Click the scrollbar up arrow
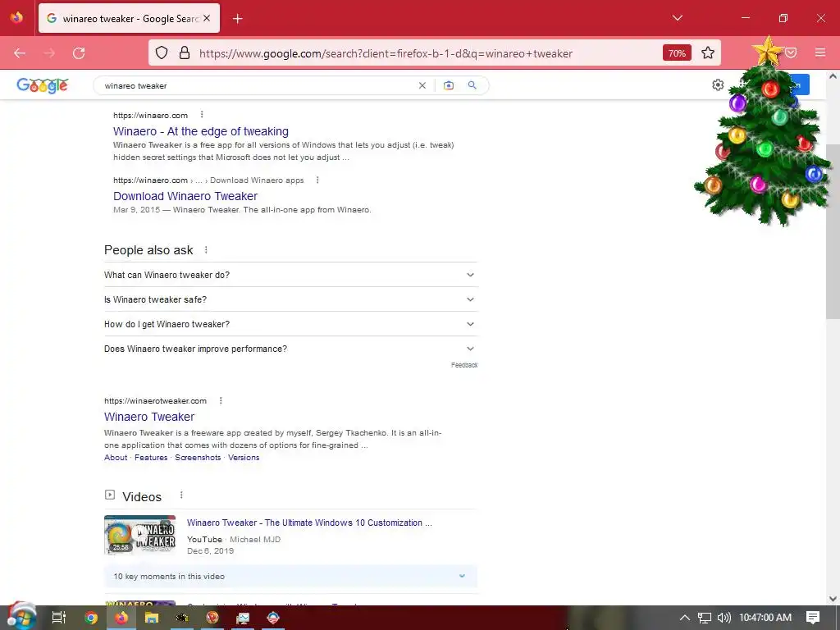The width and height of the screenshot is (840, 630). pyautogui.click(x=833, y=76)
